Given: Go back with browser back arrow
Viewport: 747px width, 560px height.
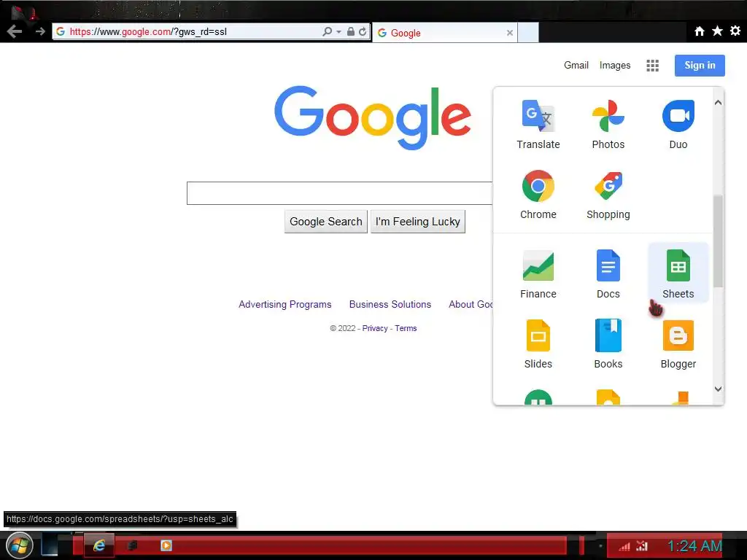Looking at the screenshot, I should pos(15,31).
